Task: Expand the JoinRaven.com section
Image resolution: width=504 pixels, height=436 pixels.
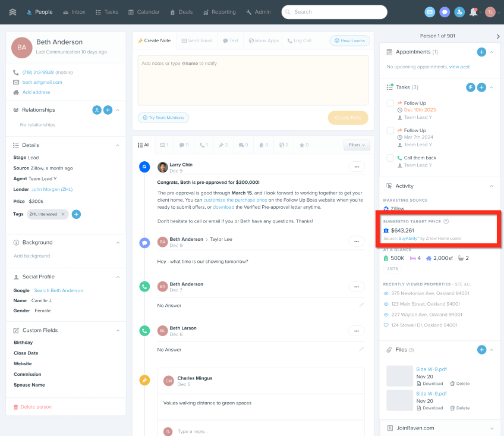Action: [x=492, y=428]
